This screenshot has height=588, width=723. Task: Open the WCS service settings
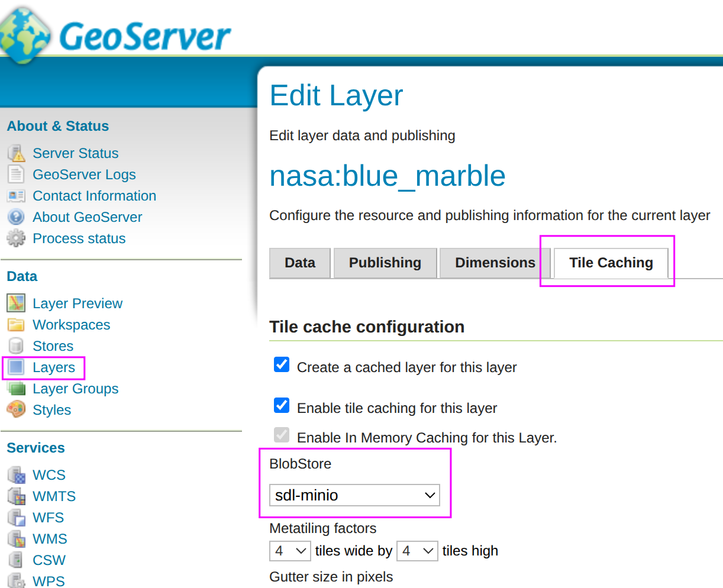[x=49, y=475]
